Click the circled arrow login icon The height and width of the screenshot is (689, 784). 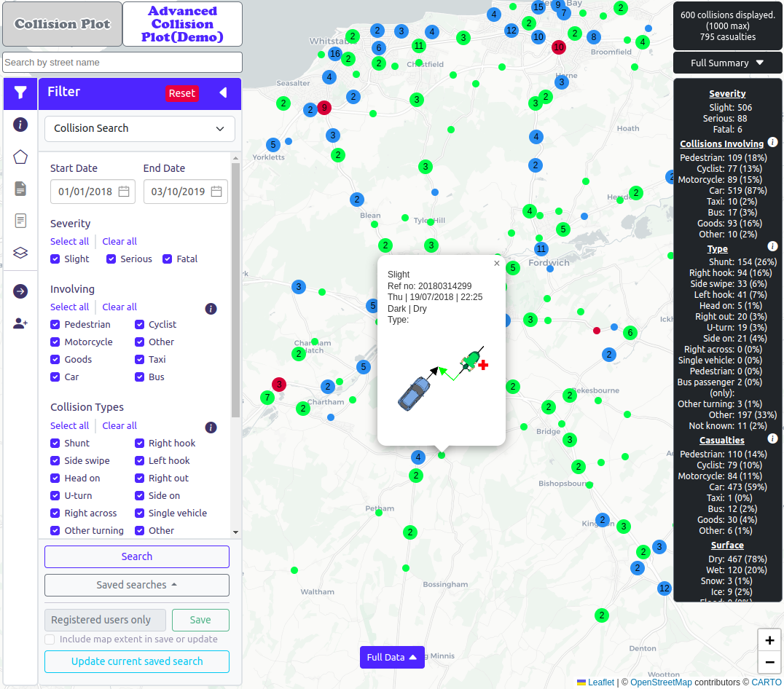click(x=20, y=291)
